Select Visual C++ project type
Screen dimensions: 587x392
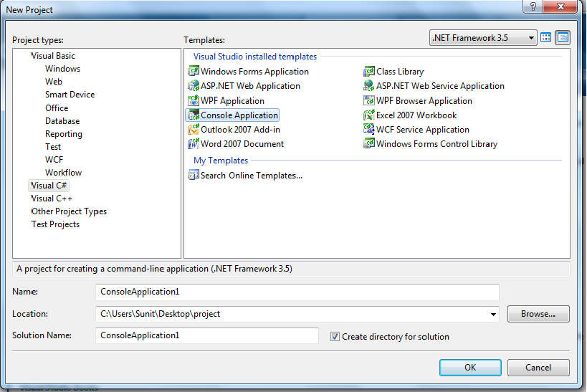(x=52, y=199)
